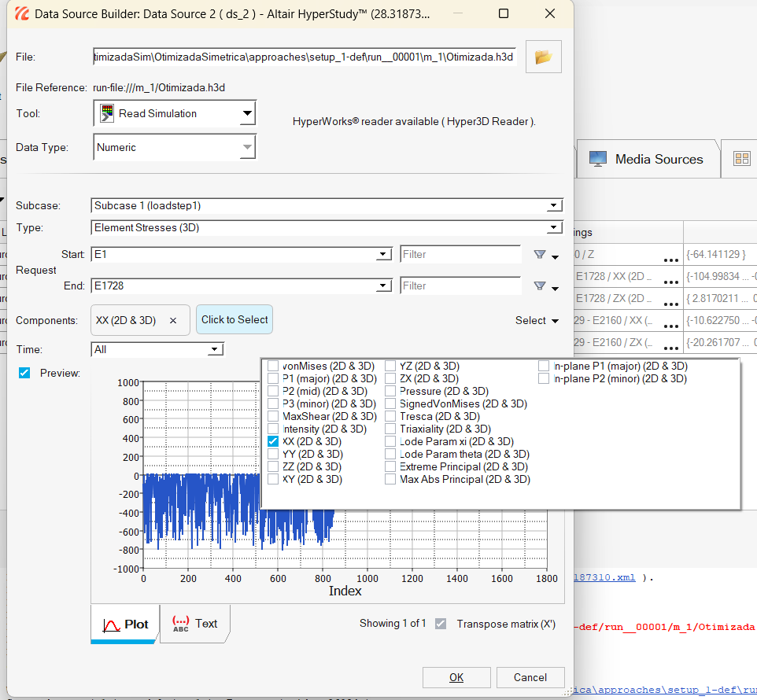Click the Start Filter input field

(x=460, y=254)
